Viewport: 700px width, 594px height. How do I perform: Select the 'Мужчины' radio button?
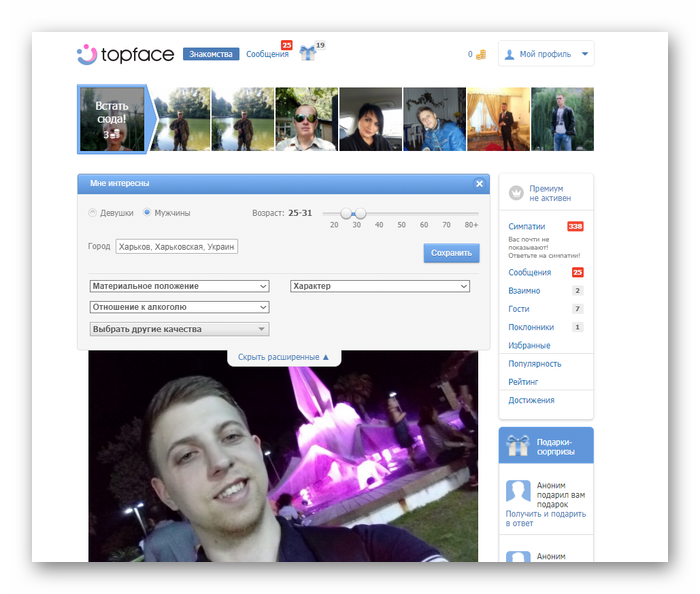pos(147,213)
